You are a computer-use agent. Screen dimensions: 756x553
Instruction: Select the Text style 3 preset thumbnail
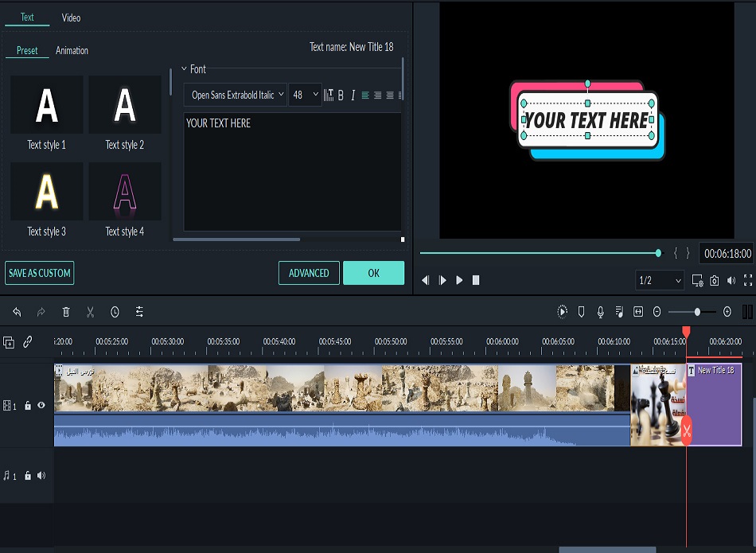[x=47, y=192]
